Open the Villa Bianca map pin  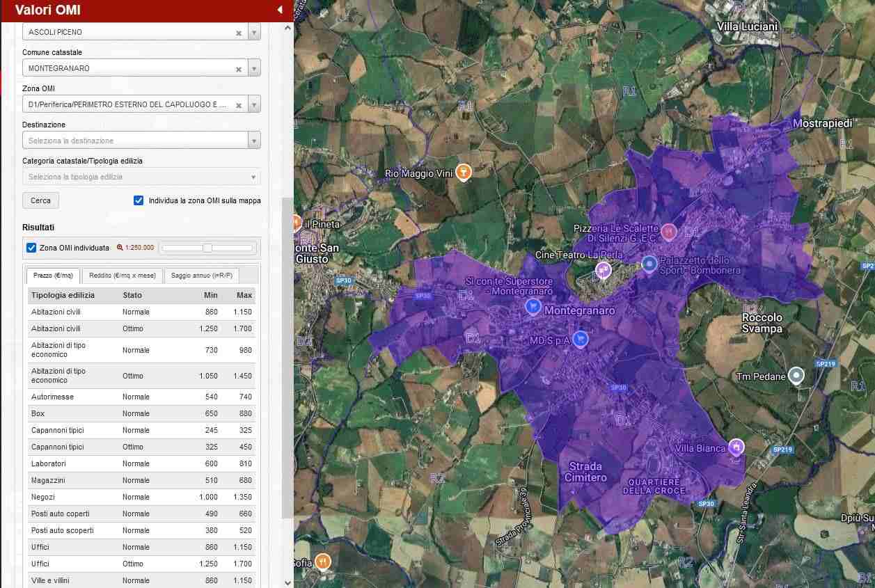point(736,446)
